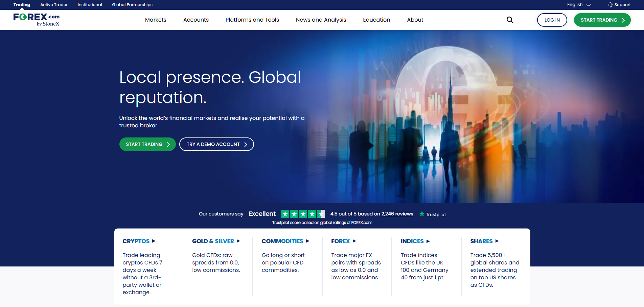Image resolution: width=644 pixels, height=307 pixels.
Task: Open the Accounts menu
Action: point(196,20)
